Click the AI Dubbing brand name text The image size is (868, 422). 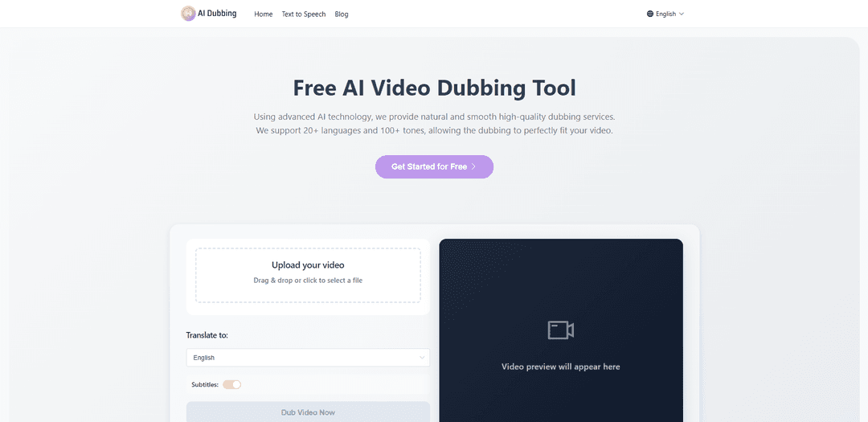coord(218,14)
